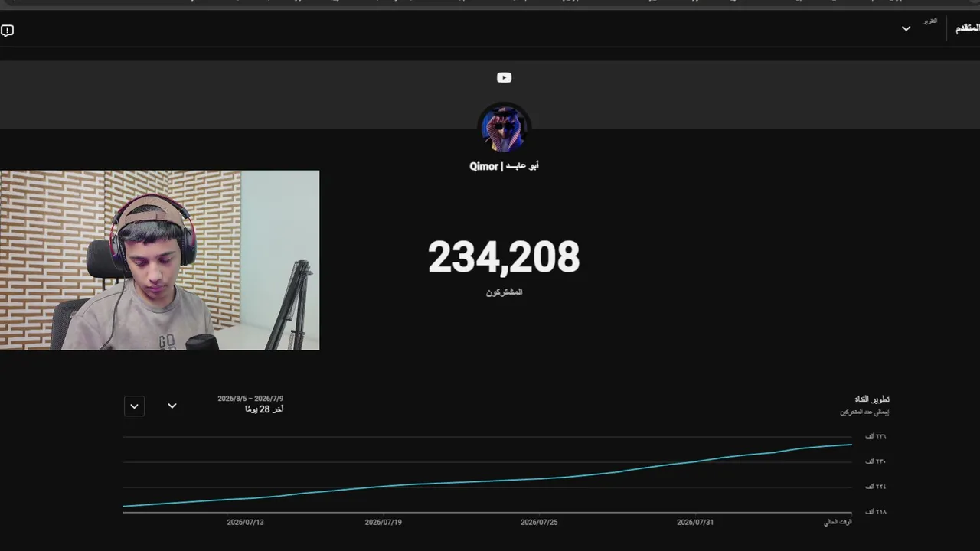Click the blue subscriber growth line in chart
Screen dimensions: 980x551
(x=487, y=481)
